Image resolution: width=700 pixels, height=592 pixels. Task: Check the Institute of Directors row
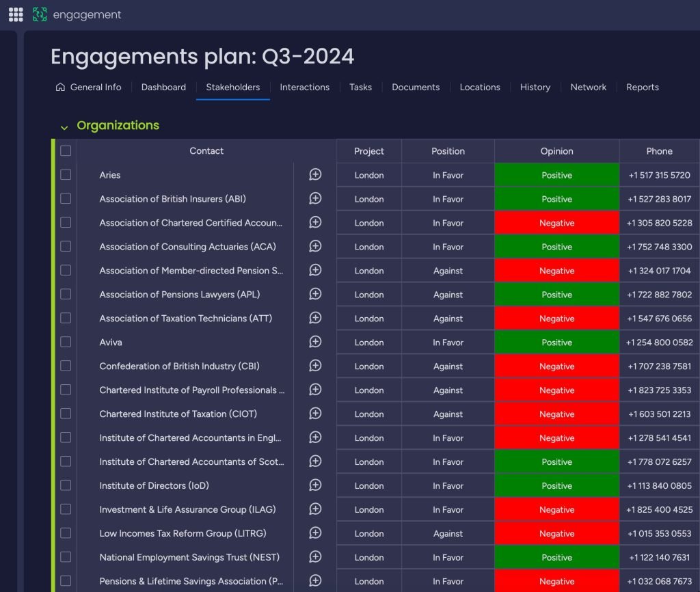click(x=66, y=485)
